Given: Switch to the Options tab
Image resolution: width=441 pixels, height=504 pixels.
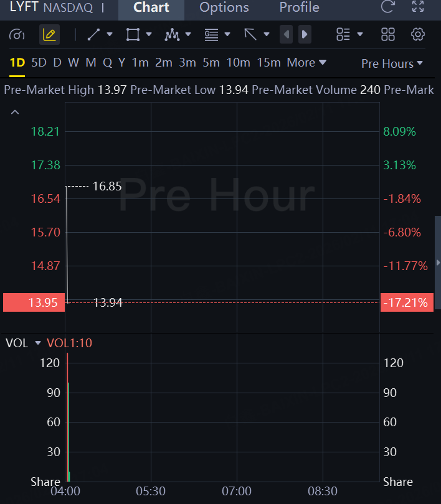Looking at the screenshot, I should click(224, 8).
